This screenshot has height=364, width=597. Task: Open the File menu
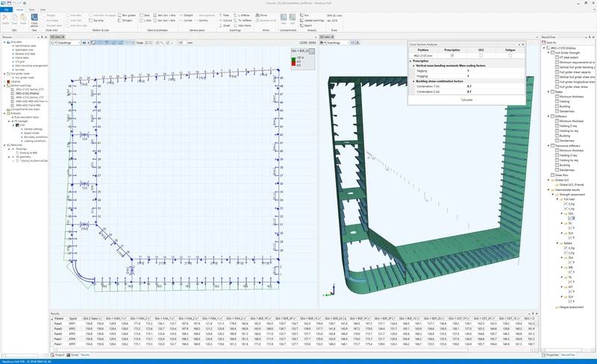6,9
